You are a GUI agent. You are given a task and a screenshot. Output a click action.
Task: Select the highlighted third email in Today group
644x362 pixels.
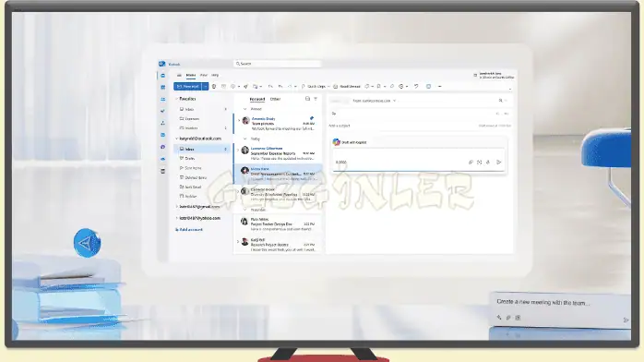click(278, 174)
